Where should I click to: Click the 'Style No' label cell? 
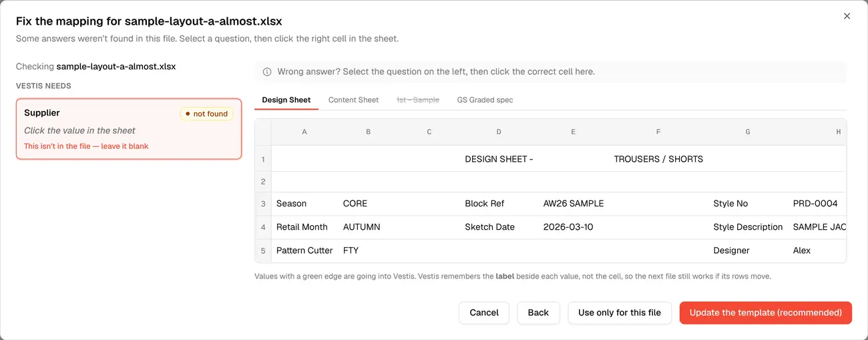click(748, 204)
